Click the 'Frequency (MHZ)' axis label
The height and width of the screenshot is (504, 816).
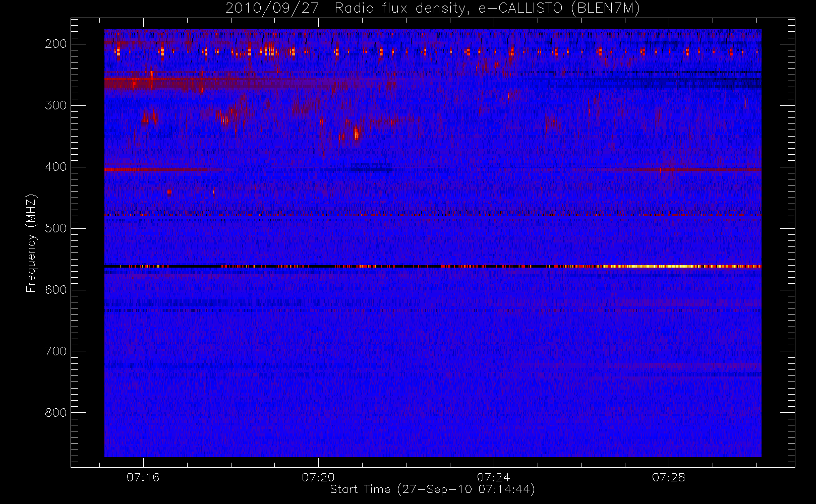31,243
